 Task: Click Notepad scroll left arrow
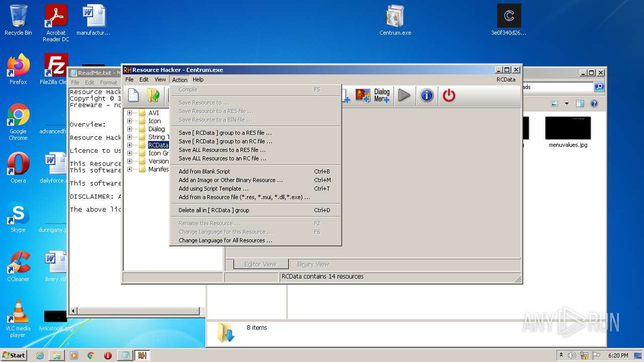pos(73,311)
